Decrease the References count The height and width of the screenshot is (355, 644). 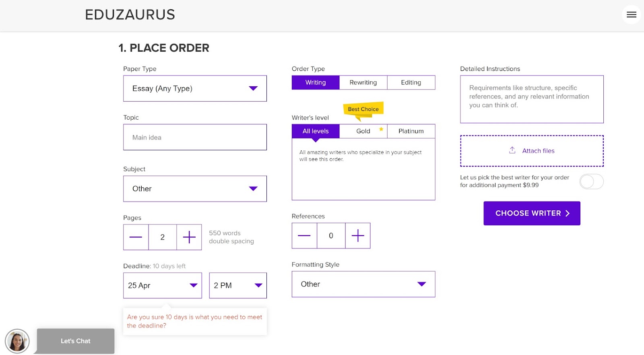point(304,236)
